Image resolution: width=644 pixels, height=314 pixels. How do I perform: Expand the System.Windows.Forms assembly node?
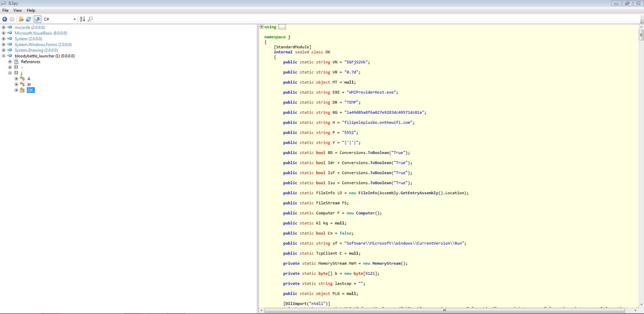(x=4, y=45)
